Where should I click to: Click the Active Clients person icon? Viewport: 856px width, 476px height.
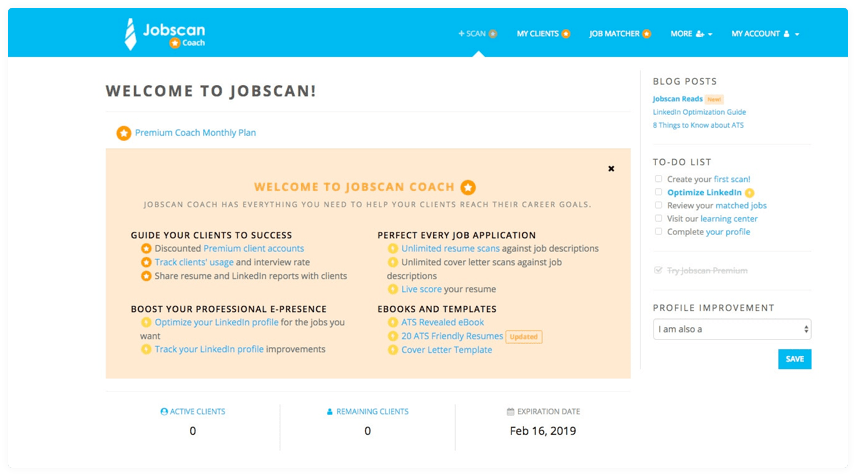164,411
